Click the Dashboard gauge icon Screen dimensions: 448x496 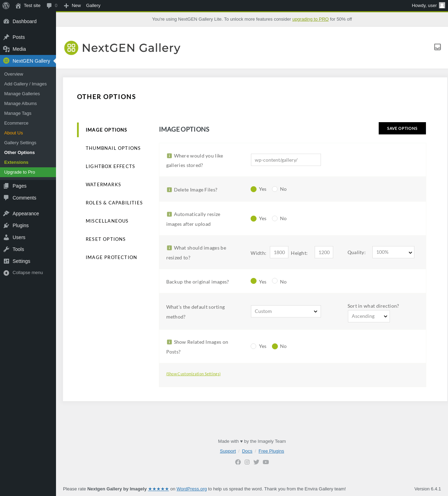coord(6,21)
